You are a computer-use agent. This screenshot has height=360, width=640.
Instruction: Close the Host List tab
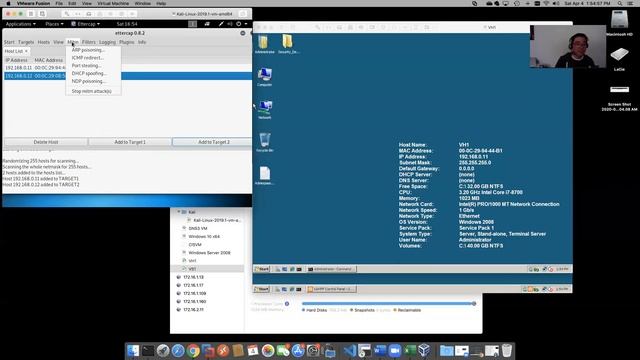[26, 51]
